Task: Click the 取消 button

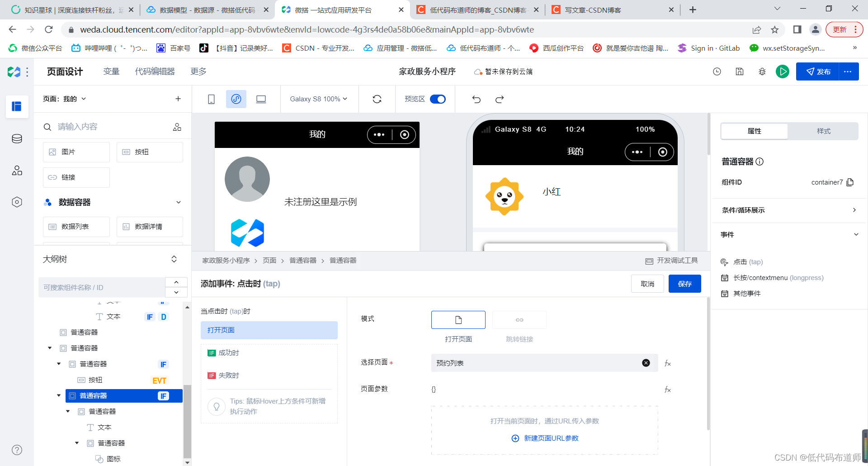Action: point(647,284)
